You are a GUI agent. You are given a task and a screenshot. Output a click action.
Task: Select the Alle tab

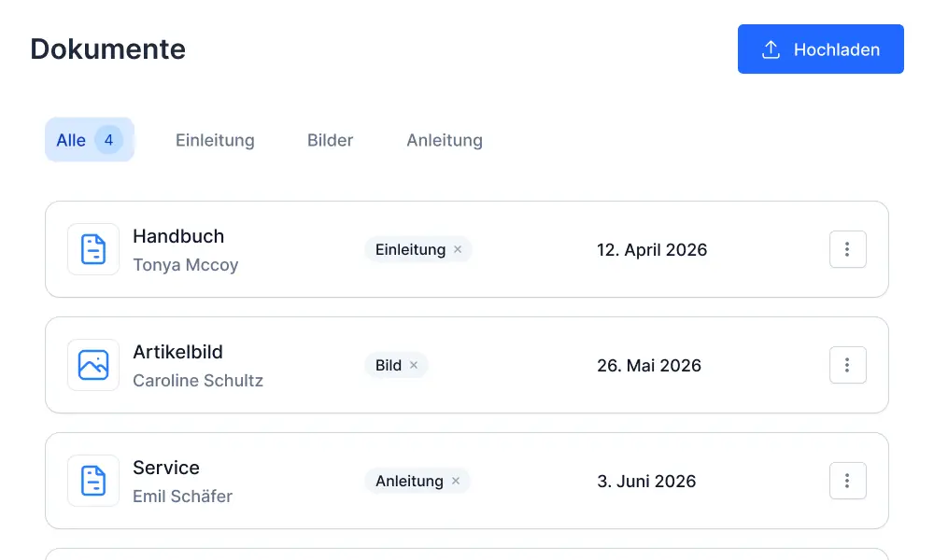(x=72, y=140)
